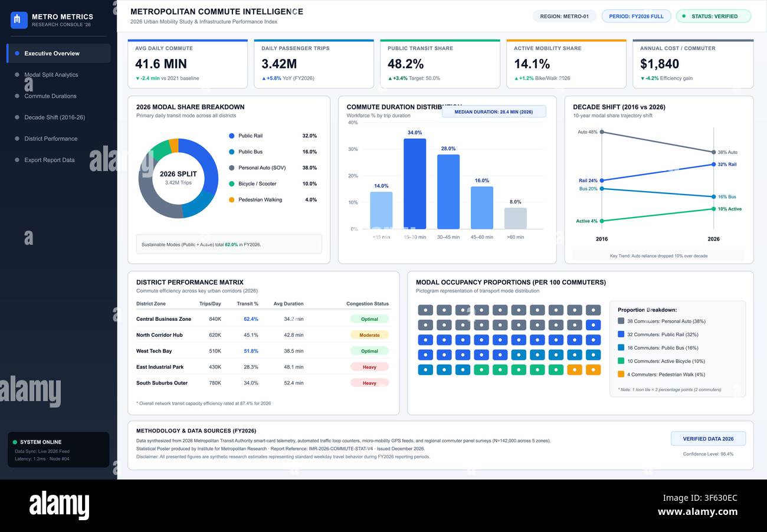Click the 51.8% transit cell
Screen dimensions: 767x532
point(251,351)
